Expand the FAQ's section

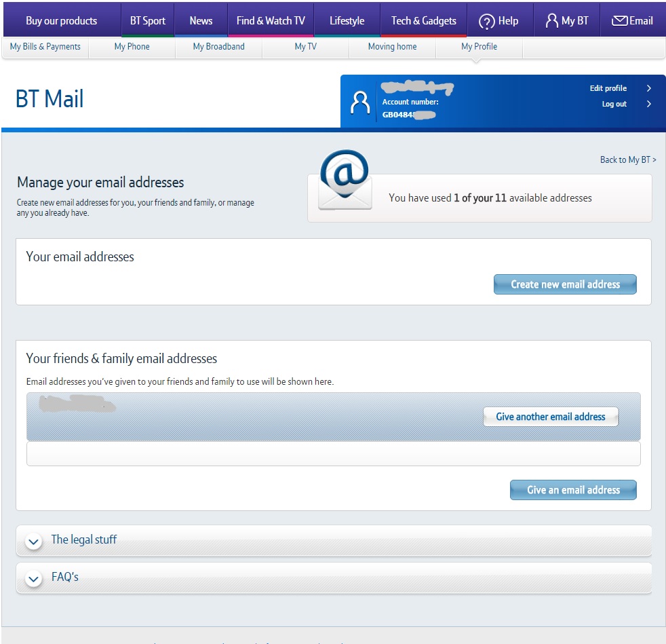click(x=33, y=578)
